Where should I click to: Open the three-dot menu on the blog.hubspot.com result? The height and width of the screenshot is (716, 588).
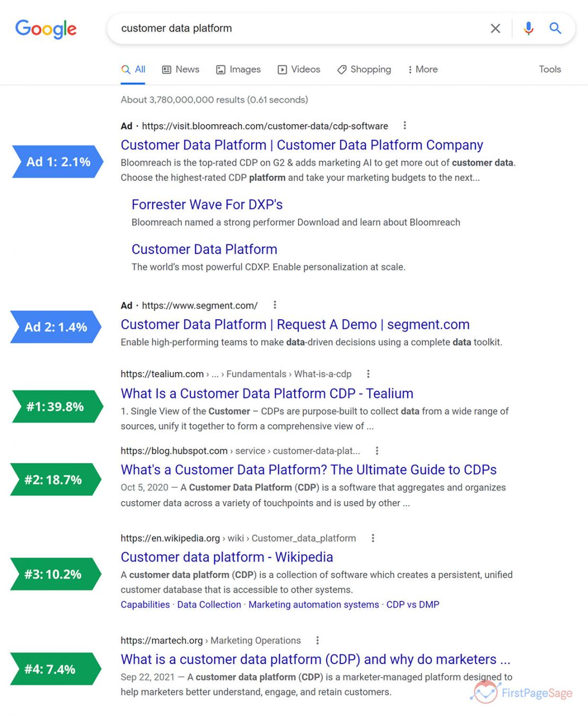point(376,451)
